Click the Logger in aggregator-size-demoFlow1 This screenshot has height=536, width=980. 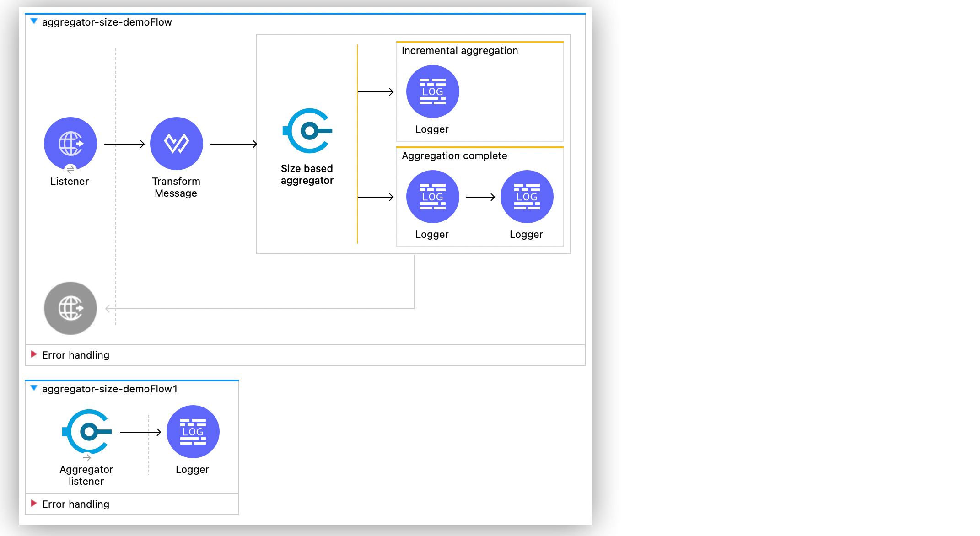click(x=192, y=431)
